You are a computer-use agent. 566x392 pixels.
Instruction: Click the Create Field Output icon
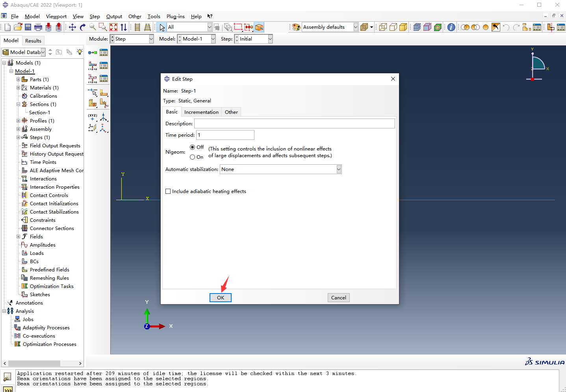tap(93, 65)
